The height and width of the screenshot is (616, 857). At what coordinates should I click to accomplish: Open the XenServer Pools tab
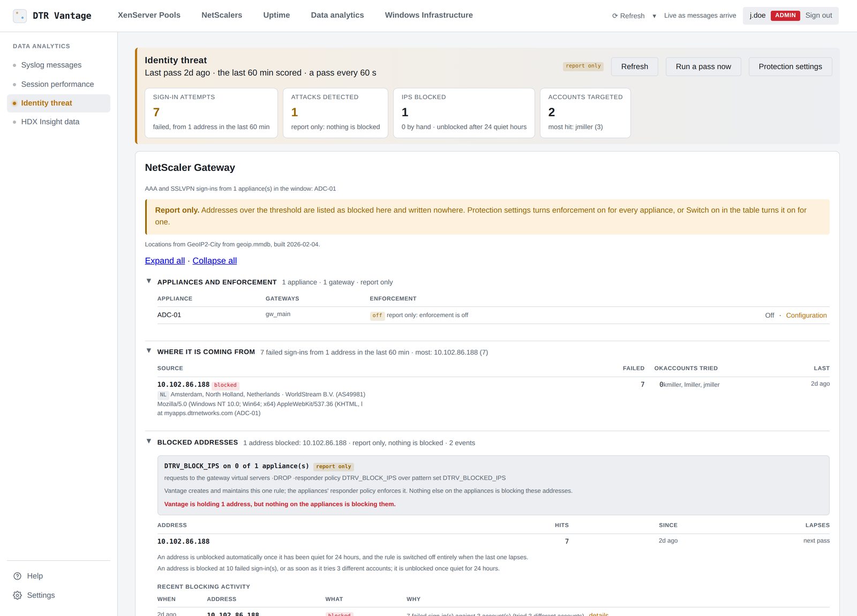(149, 15)
